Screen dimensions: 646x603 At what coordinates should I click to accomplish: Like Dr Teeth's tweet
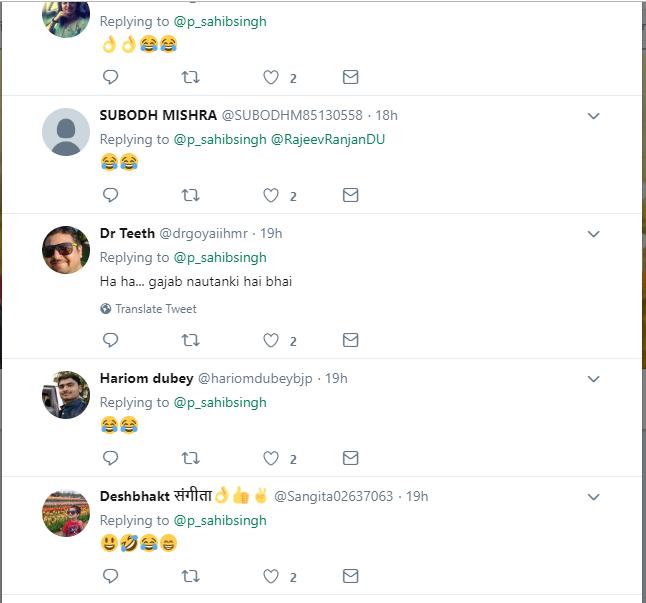click(271, 341)
